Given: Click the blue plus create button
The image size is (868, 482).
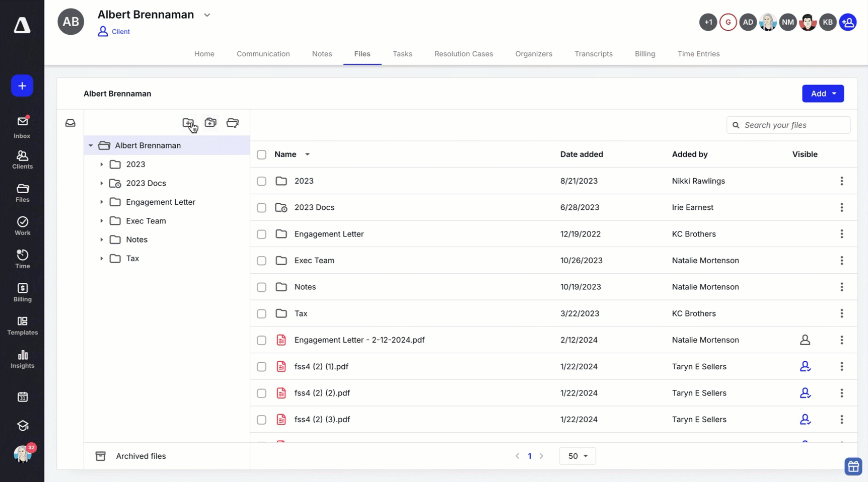Looking at the screenshot, I should (x=22, y=86).
